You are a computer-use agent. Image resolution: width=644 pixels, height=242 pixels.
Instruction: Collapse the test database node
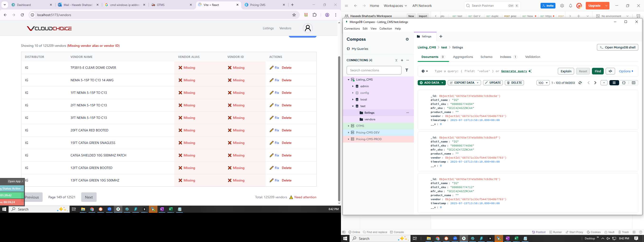(x=353, y=106)
